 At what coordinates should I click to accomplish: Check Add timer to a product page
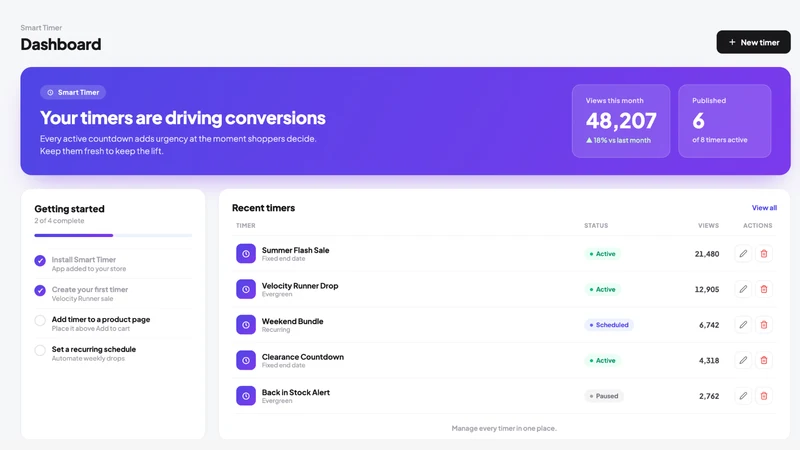(40, 320)
